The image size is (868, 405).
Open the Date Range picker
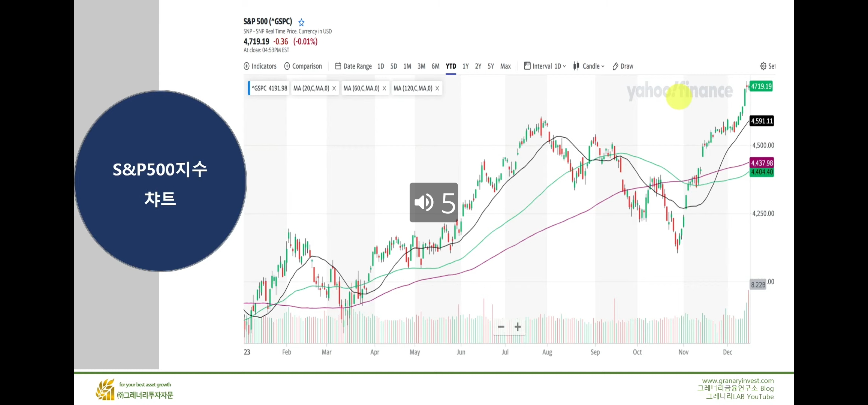[353, 66]
